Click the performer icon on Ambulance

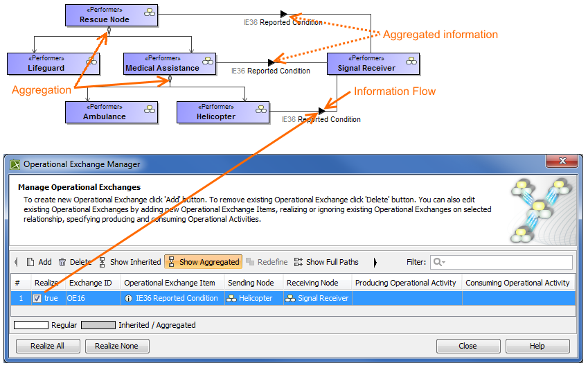coord(149,109)
